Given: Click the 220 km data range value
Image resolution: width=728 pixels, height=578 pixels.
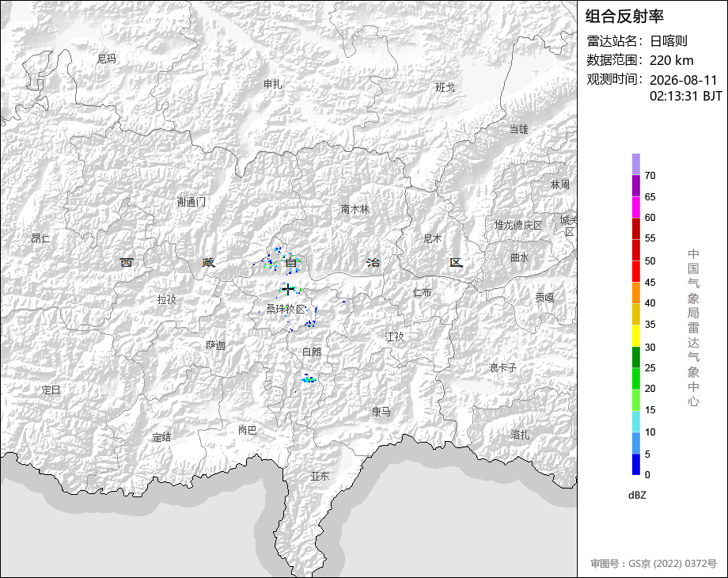Looking at the screenshot, I should (x=671, y=60).
